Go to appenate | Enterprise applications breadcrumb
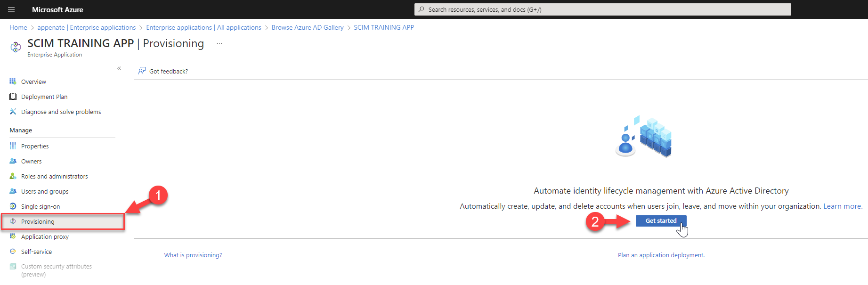The width and height of the screenshot is (868, 285). pos(87,27)
